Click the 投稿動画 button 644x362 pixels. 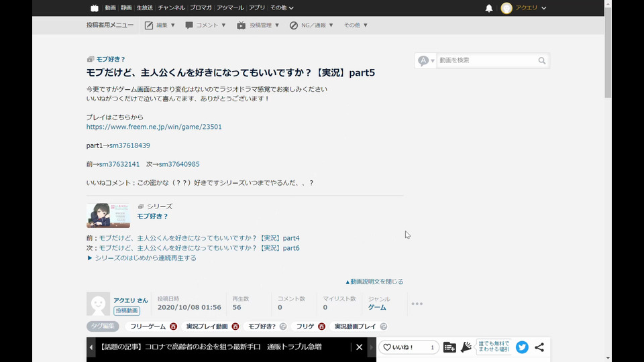[127, 310]
